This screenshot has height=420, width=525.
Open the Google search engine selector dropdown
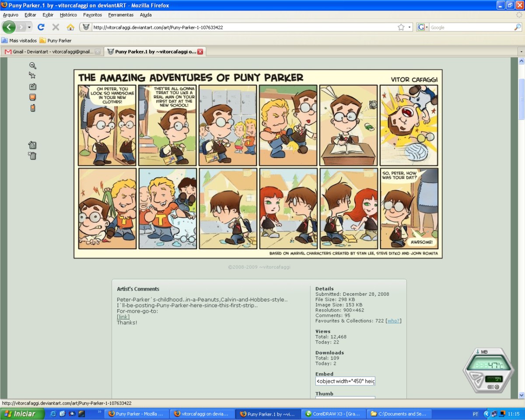423,27
